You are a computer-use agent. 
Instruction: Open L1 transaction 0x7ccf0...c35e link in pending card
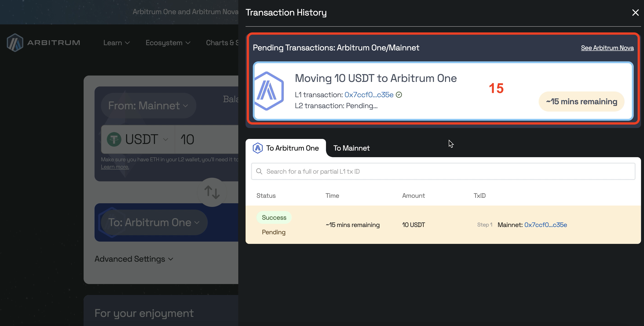tap(369, 95)
